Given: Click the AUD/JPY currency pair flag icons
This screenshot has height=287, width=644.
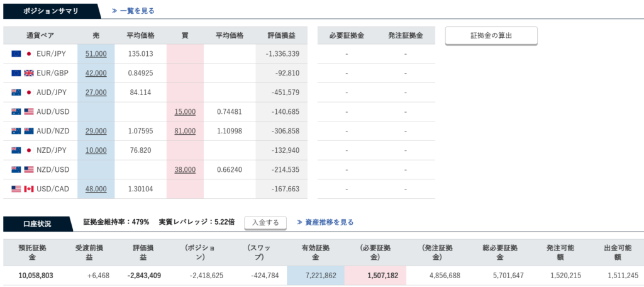Looking at the screenshot, I should pyautogui.click(x=22, y=93).
